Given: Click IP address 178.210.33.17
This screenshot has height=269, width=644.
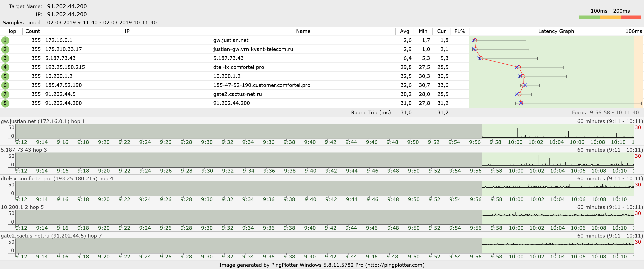Looking at the screenshot, I should 63,49.
